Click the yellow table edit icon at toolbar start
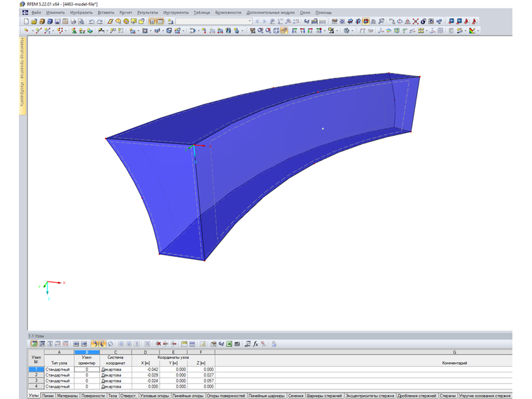 [34, 344]
